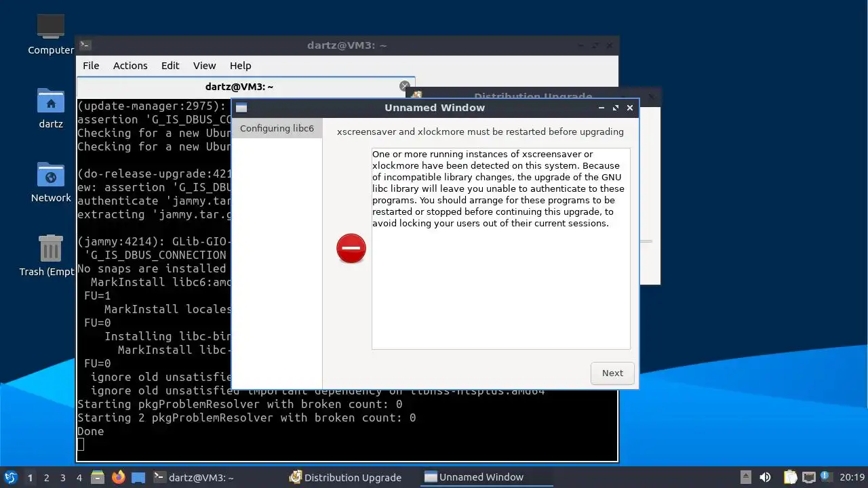Click the Distribution Upgrade progress bar
This screenshot has height=488, width=868.
[647, 241]
